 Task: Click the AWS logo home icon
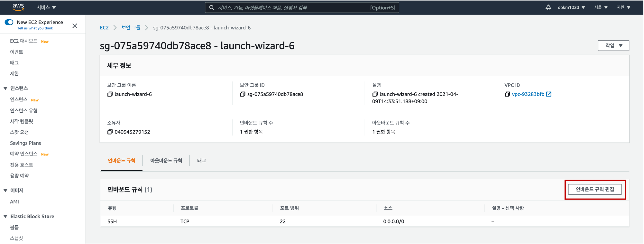click(x=18, y=7)
